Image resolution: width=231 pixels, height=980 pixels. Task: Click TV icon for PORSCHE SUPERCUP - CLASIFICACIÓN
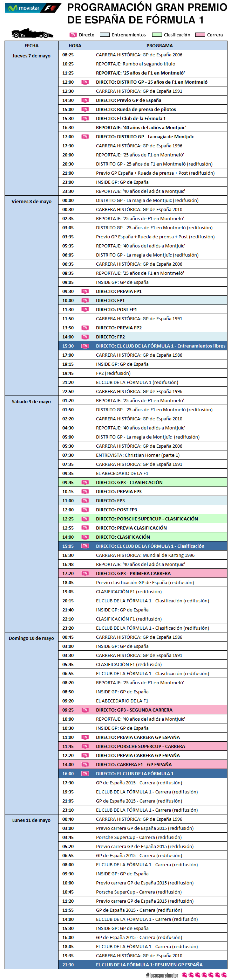[85, 520]
